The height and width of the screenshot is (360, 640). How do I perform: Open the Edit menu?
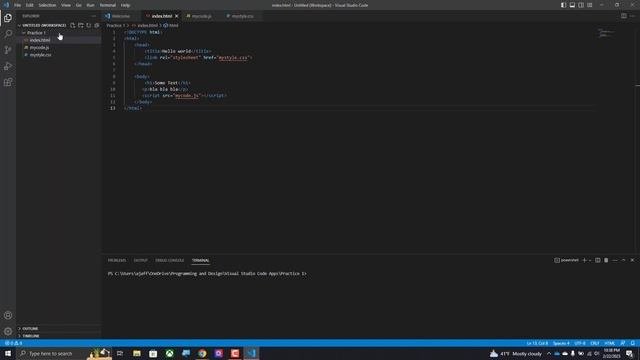tap(30, 5)
